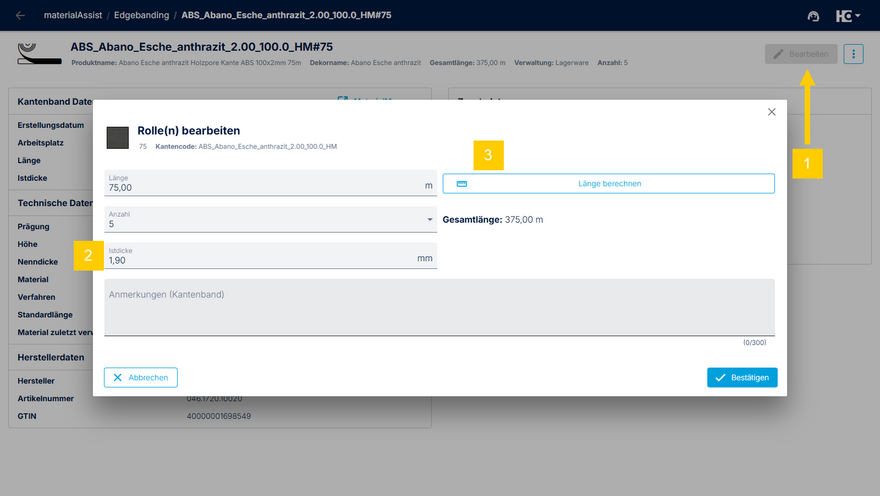Open the three-dot more options menu

[853, 54]
